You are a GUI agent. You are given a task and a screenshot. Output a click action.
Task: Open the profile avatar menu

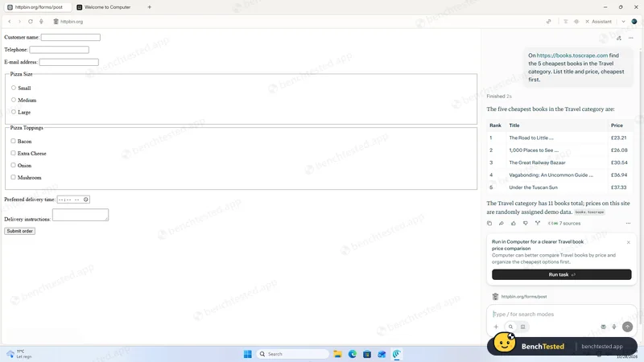point(634,22)
